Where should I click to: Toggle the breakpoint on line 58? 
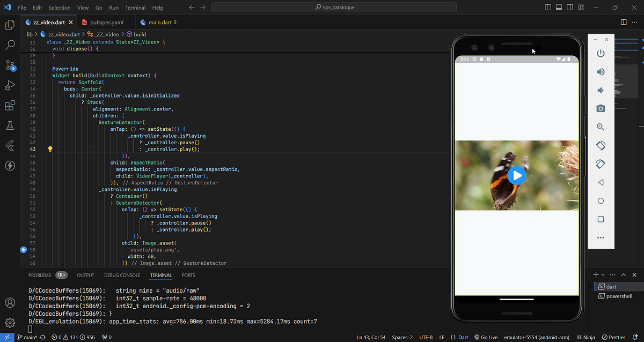tap(23, 249)
